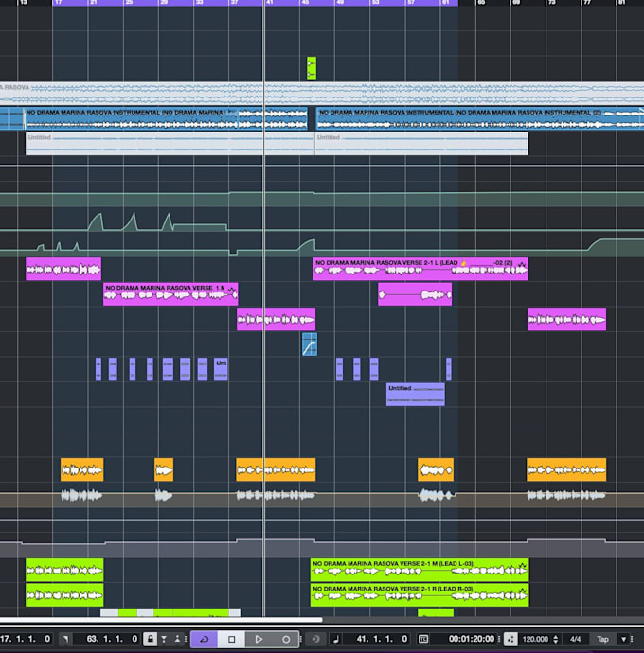
Task: Arm recording with the Record button
Action: 286,639
